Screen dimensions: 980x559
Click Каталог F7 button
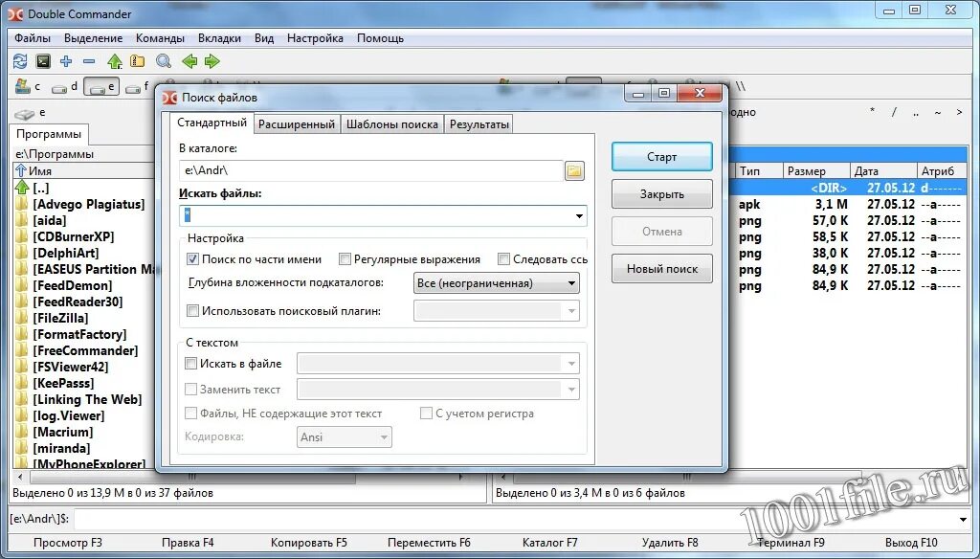550,543
